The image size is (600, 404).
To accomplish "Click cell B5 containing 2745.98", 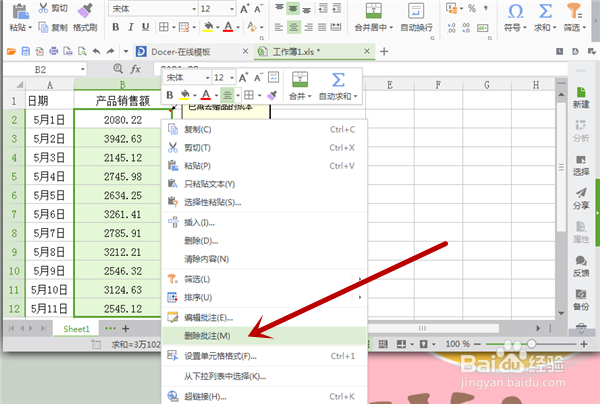I will coord(123,177).
